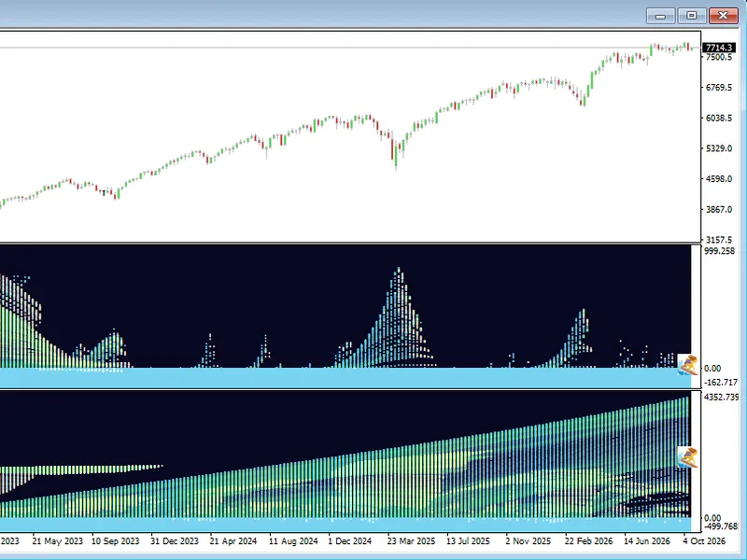The height and width of the screenshot is (560, 747).
Task: Minimize the chart window
Action: coord(660,16)
